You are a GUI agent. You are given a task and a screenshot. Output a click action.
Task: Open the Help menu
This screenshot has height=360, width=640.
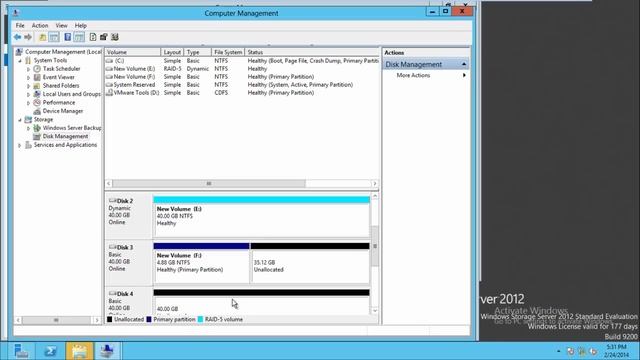pos(80,25)
